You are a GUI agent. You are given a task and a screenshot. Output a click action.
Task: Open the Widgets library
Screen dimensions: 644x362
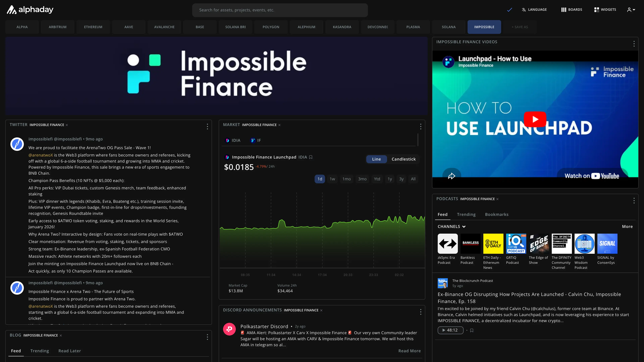pyautogui.click(x=605, y=10)
